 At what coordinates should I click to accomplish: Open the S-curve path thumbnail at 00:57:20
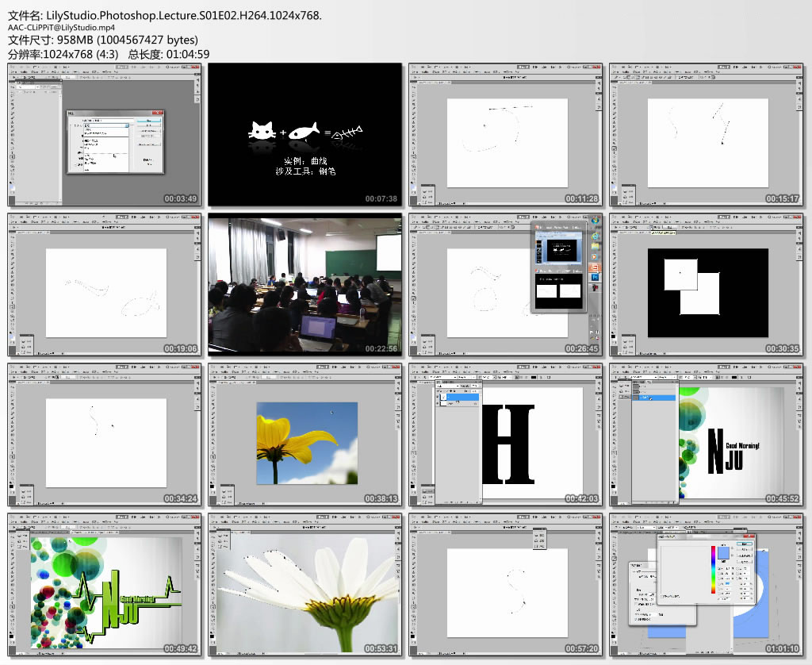tap(505, 584)
